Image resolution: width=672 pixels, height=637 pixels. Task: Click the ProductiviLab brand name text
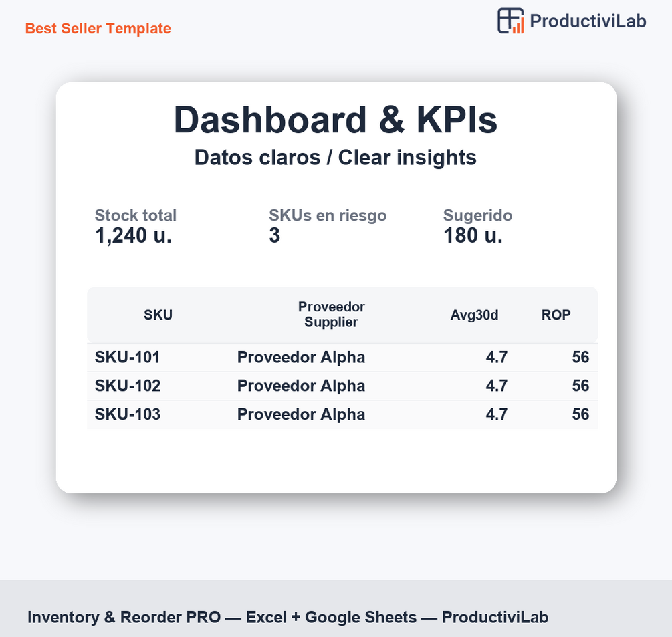click(588, 21)
